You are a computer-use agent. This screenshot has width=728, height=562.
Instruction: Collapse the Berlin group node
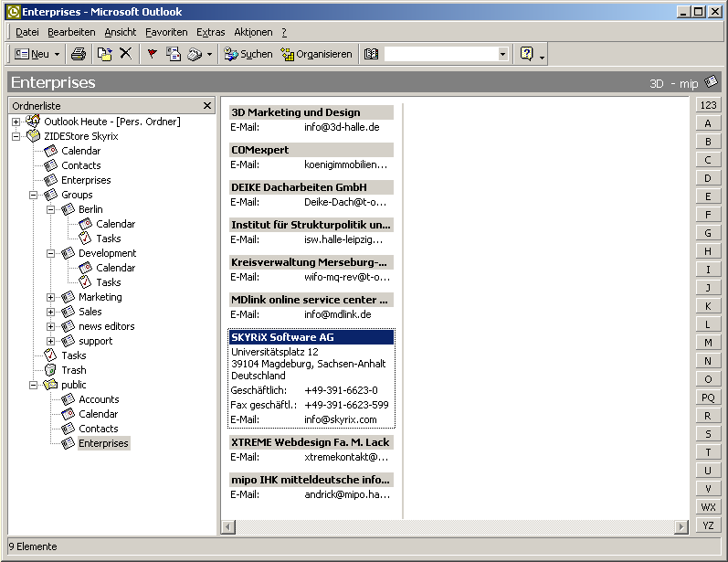click(50, 209)
